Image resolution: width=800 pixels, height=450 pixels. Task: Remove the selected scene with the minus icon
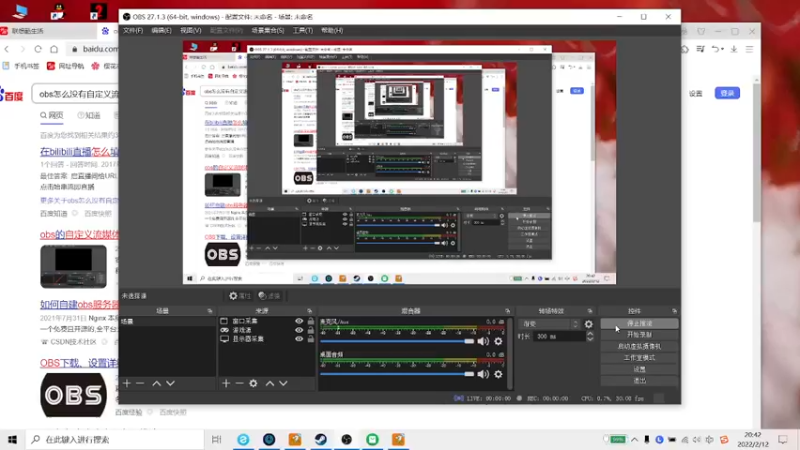pyautogui.click(x=140, y=383)
